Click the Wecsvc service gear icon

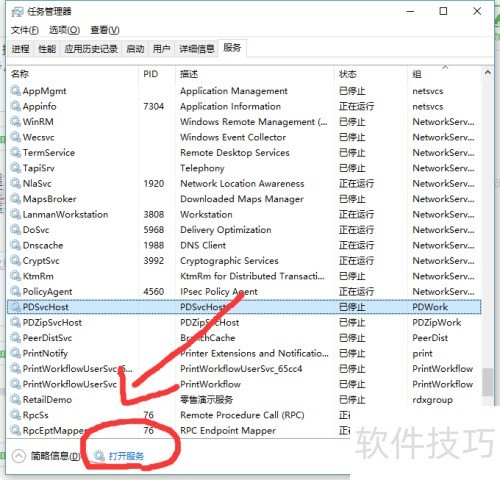tap(15, 137)
